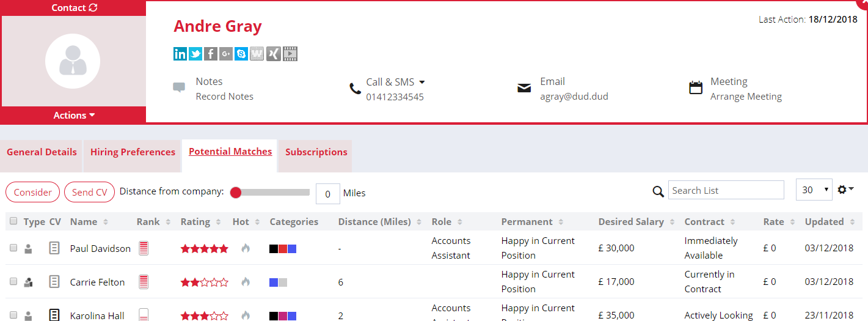Screen dimensions: 868x321
Task: Open Paul Davidson's CV document icon
Action: pos(54,248)
